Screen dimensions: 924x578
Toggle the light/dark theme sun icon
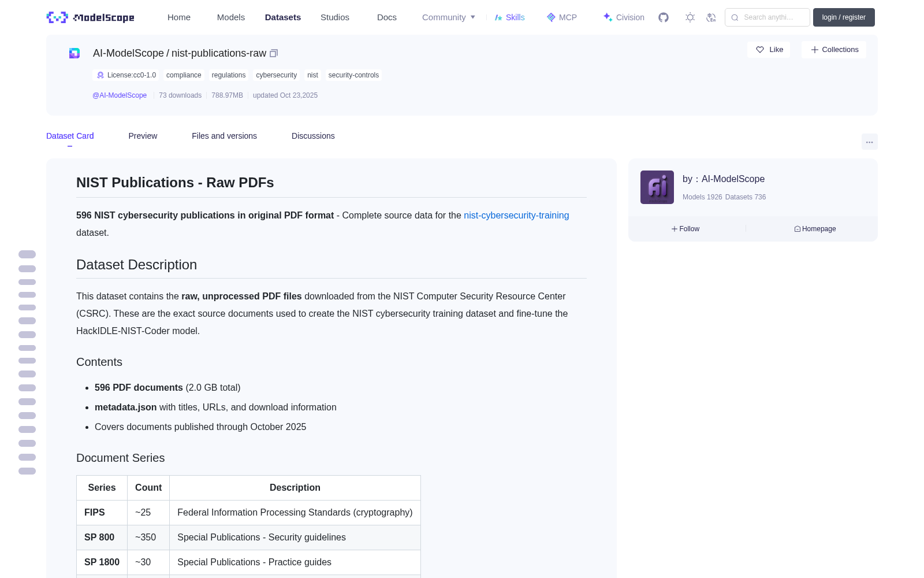(690, 17)
